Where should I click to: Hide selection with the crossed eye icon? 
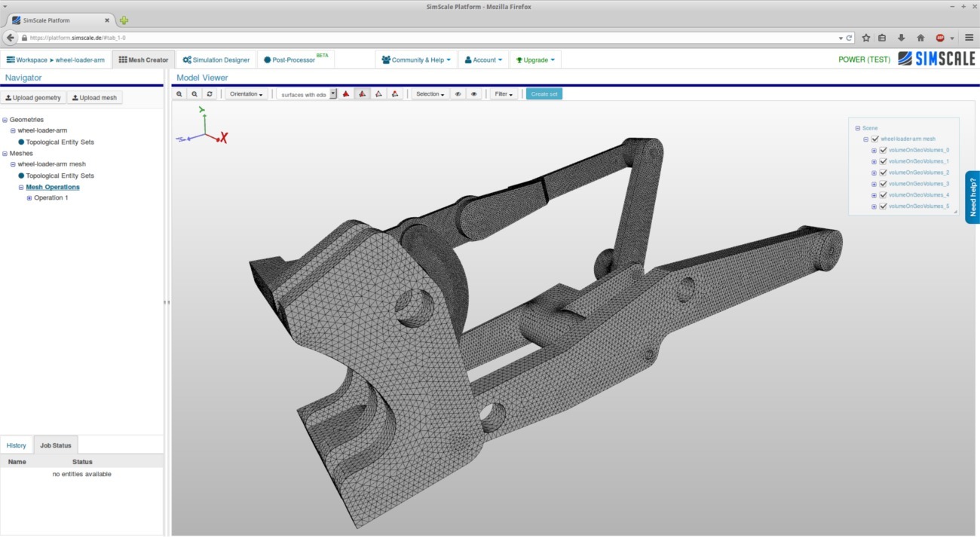[458, 94]
